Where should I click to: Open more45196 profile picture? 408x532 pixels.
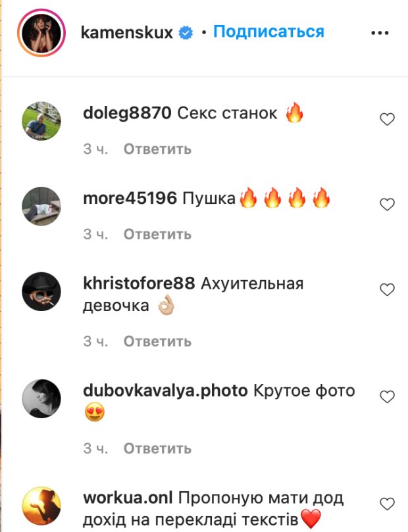coord(41,206)
